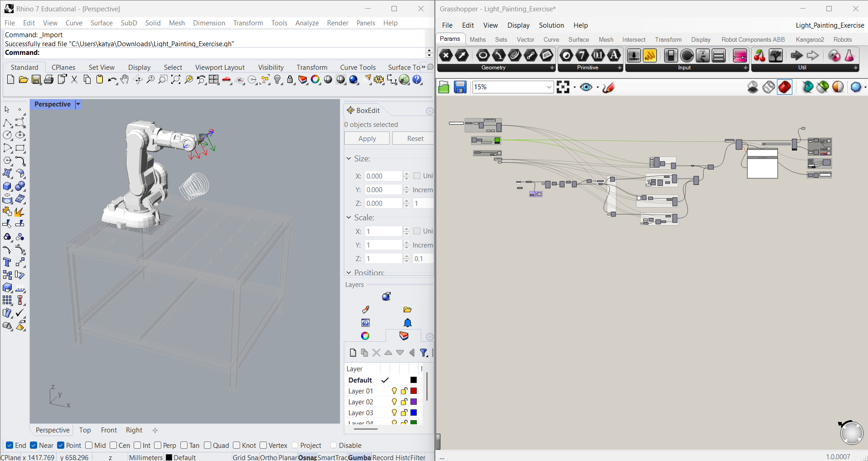Open a file in Rhino toolbar
The height and width of the screenshot is (461, 868).
tap(23, 80)
